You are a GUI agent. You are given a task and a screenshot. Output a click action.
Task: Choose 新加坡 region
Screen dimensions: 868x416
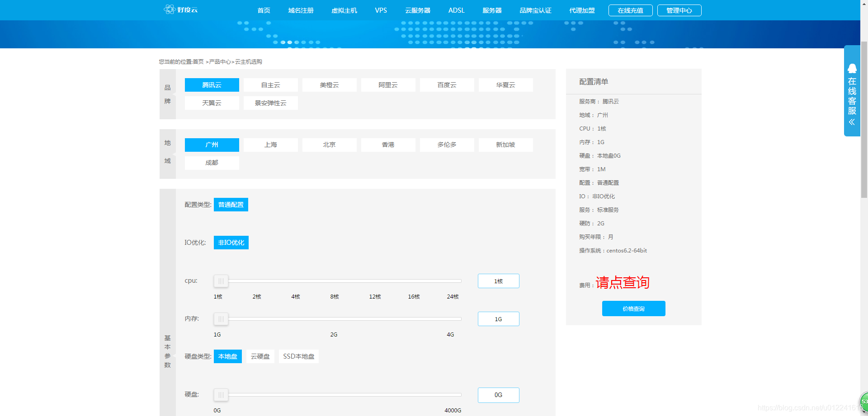pyautogui.click(x=505, y=145)
